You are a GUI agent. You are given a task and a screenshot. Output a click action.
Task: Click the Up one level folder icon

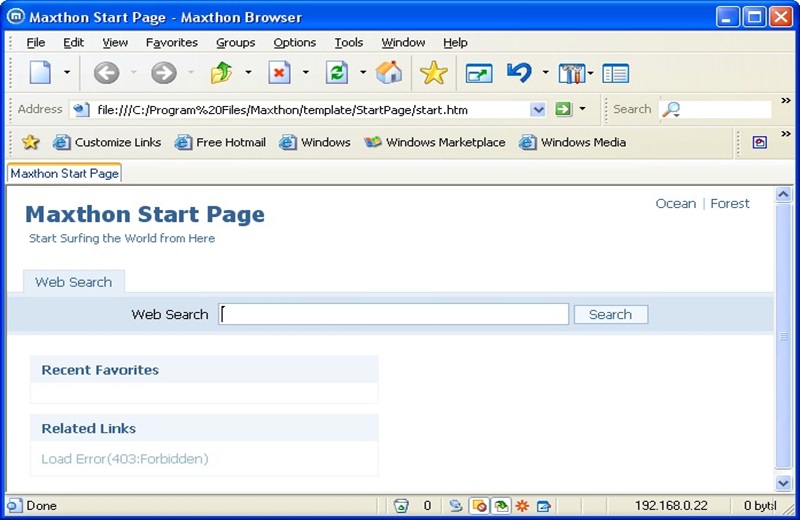(x=221, y=73)
